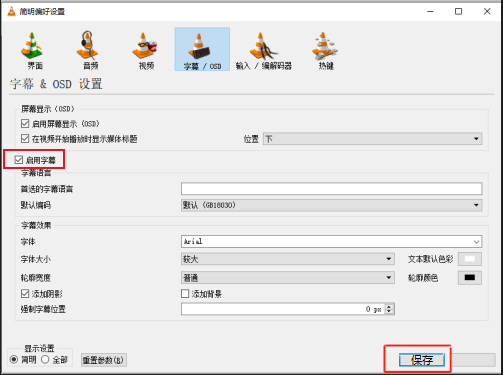Open the 轮廓宽度 dropdown showing 普通
The width and height of the screenshot is (503, 375).
(288, 278)
